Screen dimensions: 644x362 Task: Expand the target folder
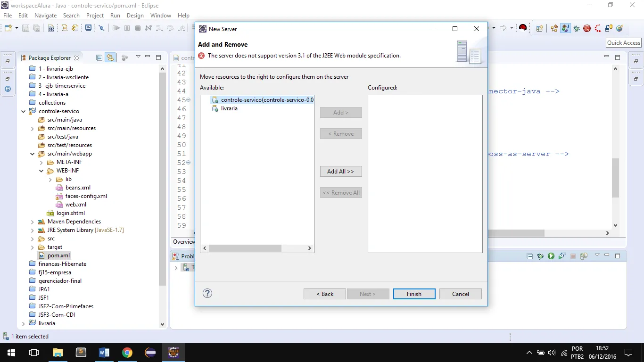(x=32, y=247)
